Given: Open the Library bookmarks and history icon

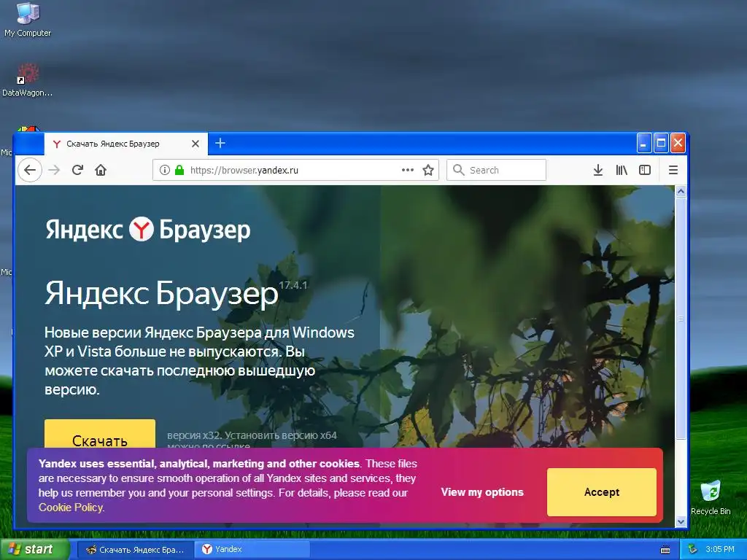Looking at the screenshot, I should [x=622, y=170].
